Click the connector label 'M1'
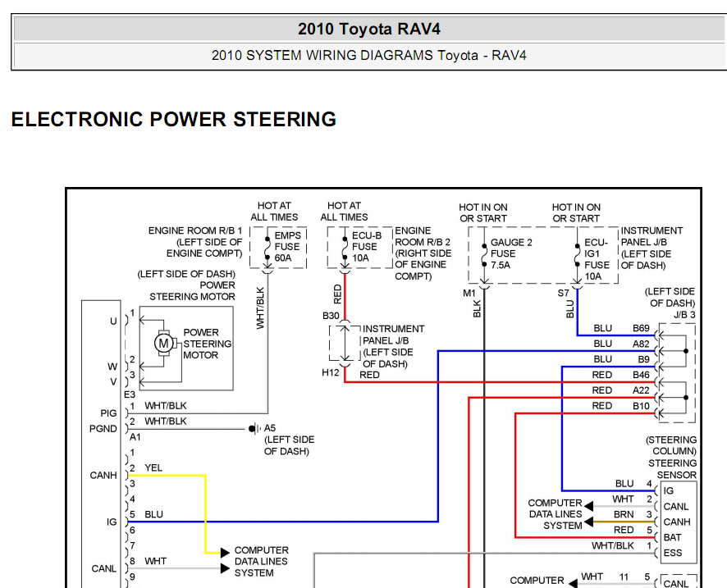Image resolution: width=727 pixels, height=588 pixels. (469, 293)
